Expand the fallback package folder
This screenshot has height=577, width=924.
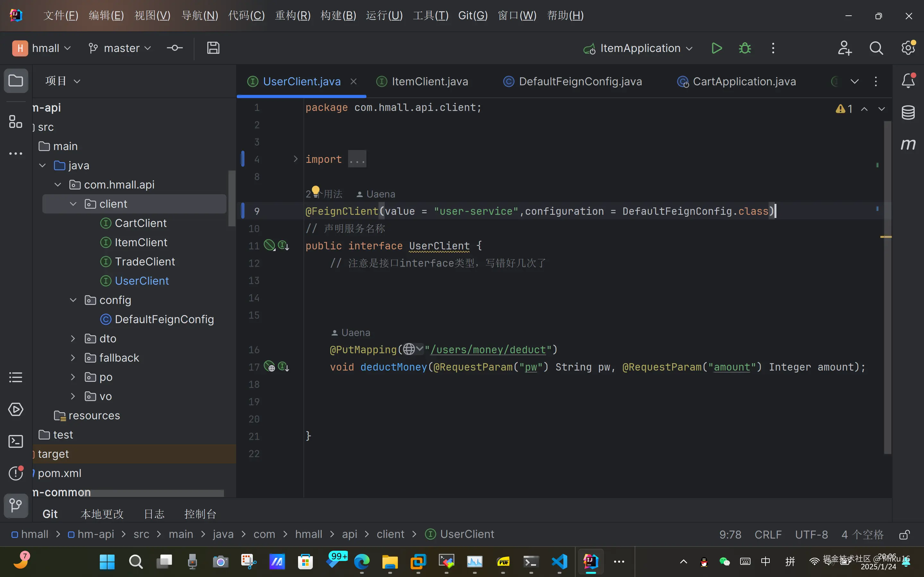[x=73, y=358]
